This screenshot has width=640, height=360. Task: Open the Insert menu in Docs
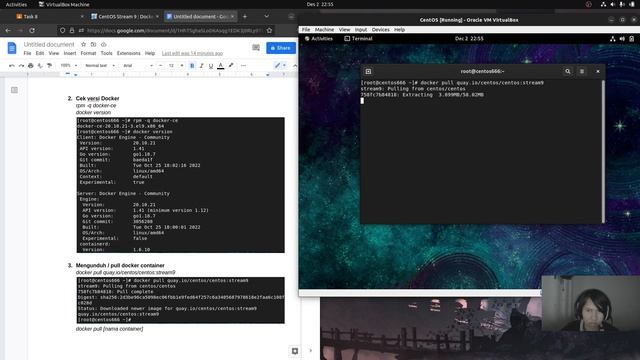pyautogui.click(x=70, y=53)
